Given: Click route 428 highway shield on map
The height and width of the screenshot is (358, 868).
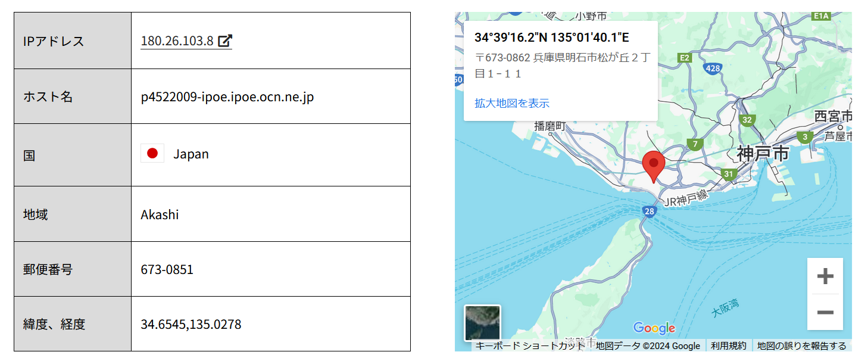Looking at the screenshot, I should pos(713,68).
